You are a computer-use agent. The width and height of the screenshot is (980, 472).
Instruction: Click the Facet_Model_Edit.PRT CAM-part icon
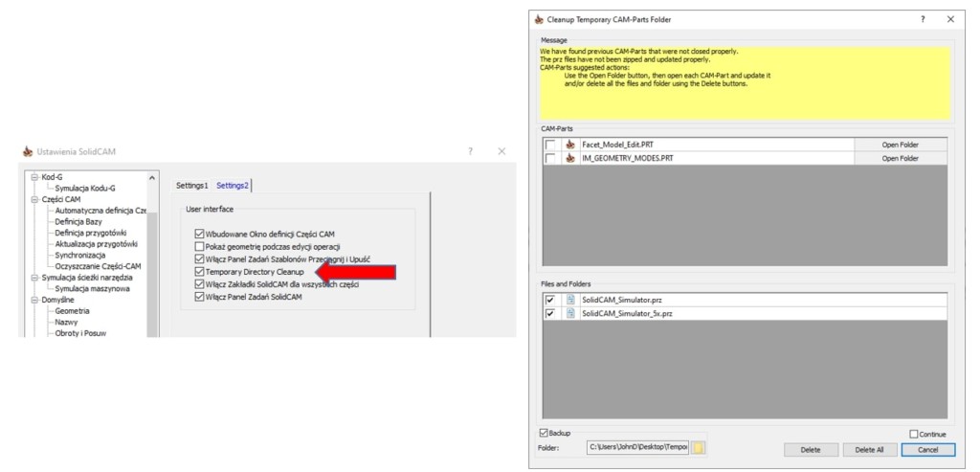tap(571, 145)
